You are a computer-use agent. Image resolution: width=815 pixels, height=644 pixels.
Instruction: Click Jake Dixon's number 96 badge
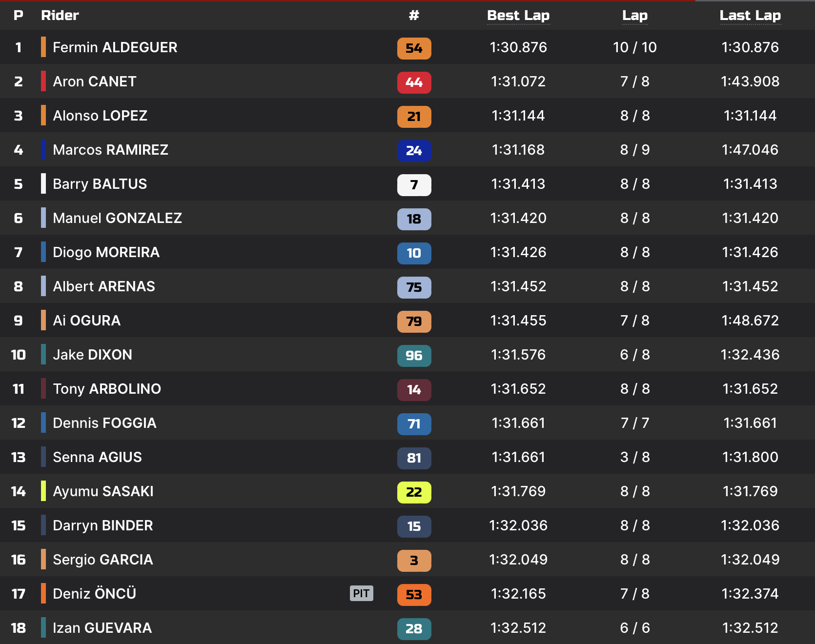tap(414, 356)
